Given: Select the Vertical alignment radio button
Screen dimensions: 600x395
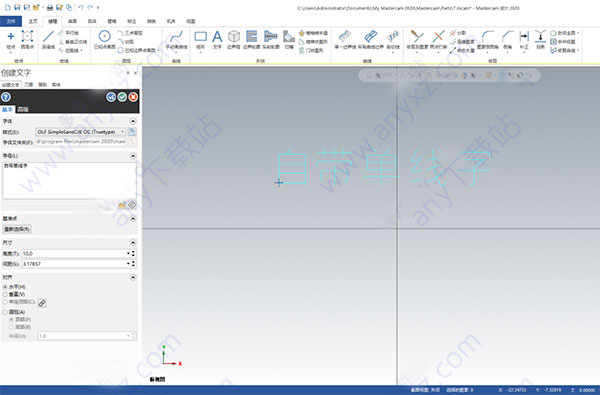Looking at the screenshot, I should click(x=5, y=294).
